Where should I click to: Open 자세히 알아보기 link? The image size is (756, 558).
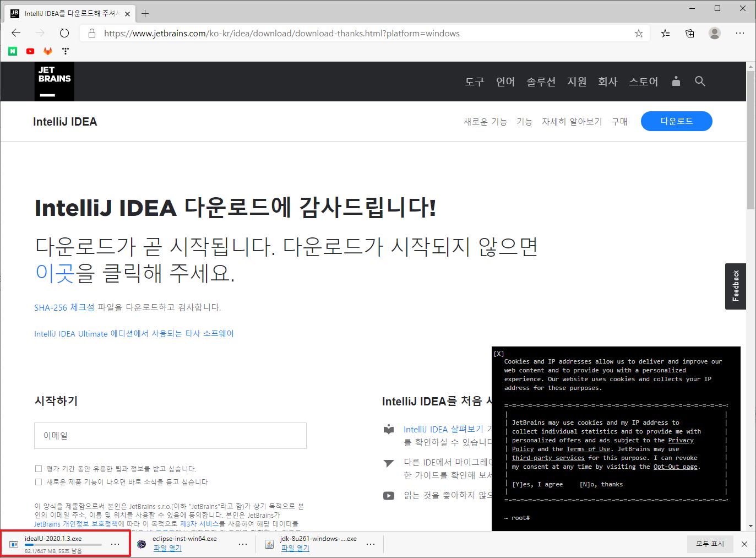tap(572, 122)
